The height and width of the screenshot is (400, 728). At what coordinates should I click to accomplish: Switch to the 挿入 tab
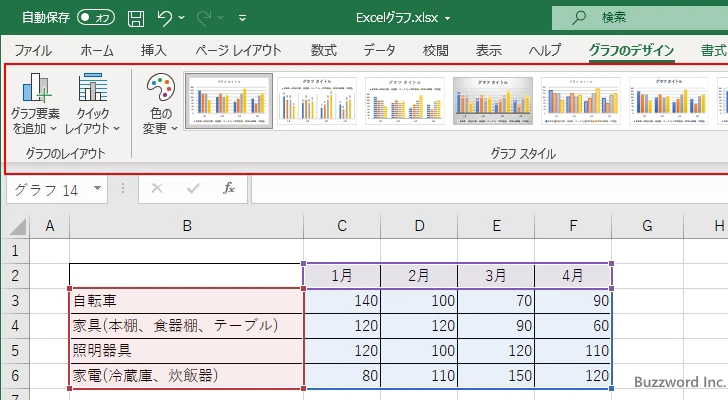[x=154, y=50]
